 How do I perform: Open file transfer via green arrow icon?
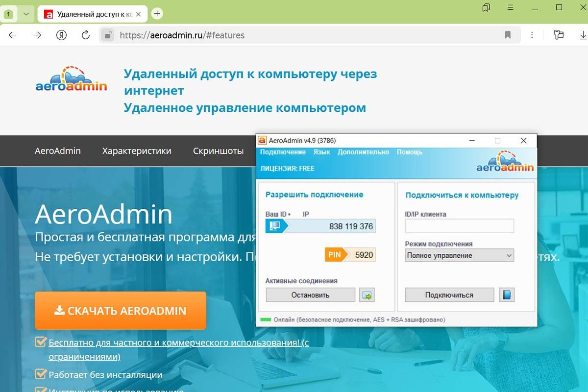367,294
